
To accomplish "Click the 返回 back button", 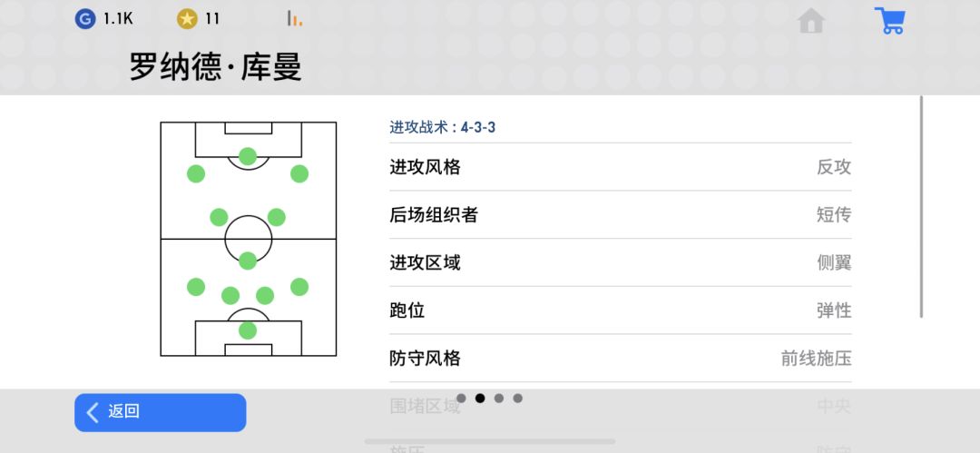I will 160,412.
